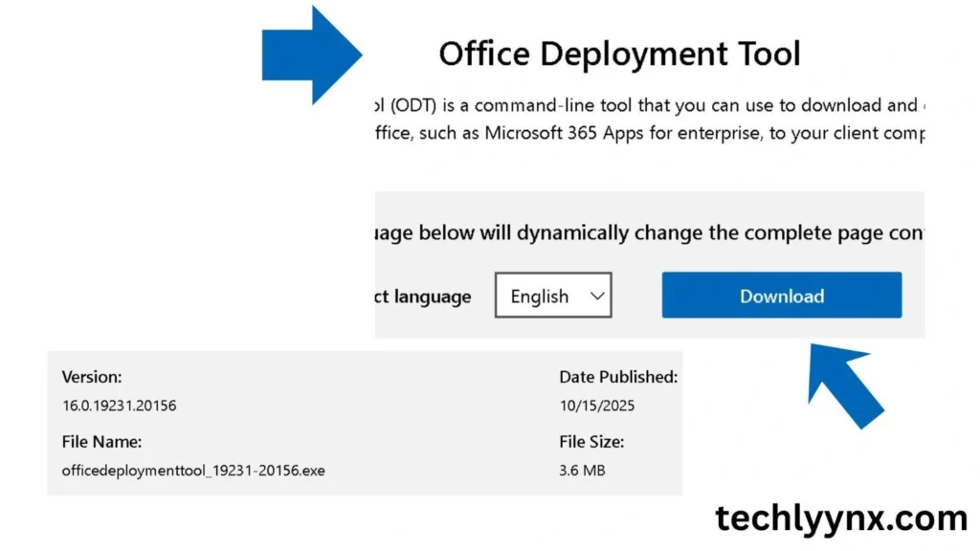Click the blue right-pointing arrow beside the title
Viewport: 980px width, 551px height.
311,55
